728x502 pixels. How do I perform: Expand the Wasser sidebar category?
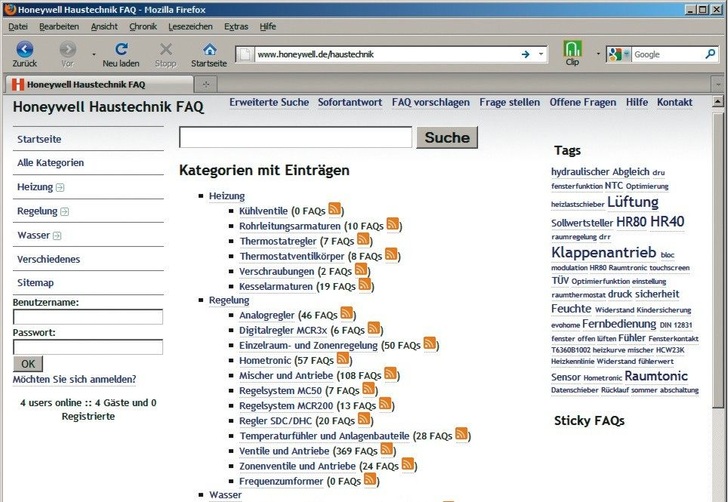[57, 236]
